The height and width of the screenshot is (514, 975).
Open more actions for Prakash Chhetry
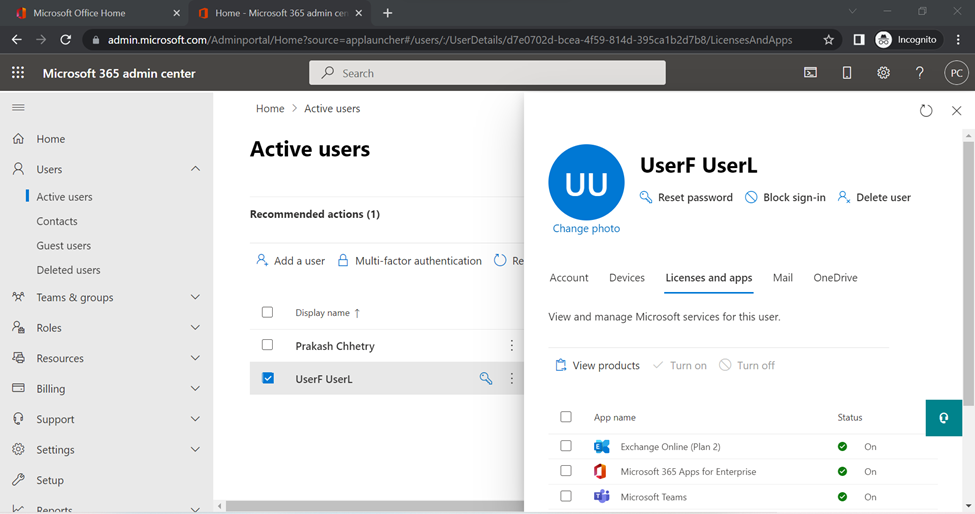click(x=512, y=346)
